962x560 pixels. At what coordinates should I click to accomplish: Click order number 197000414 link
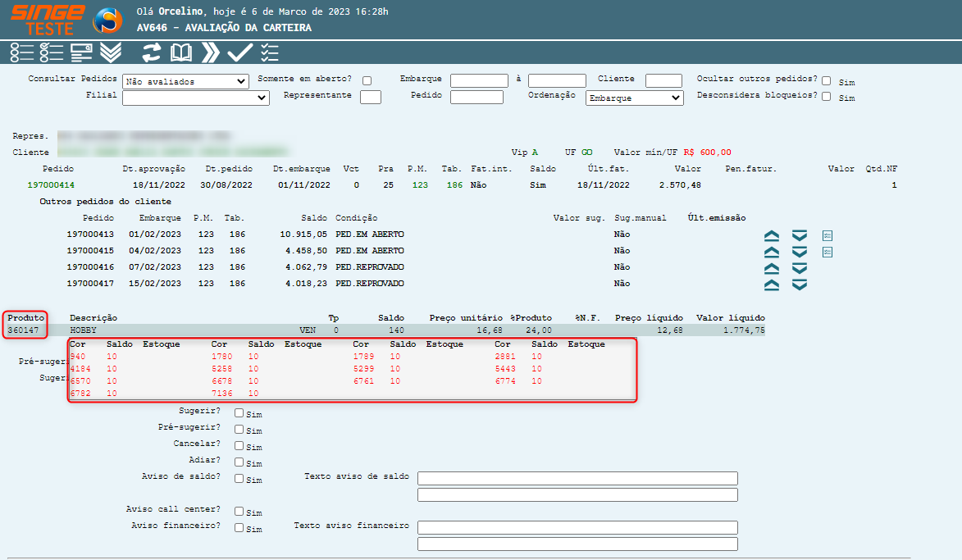pos(51,185)
